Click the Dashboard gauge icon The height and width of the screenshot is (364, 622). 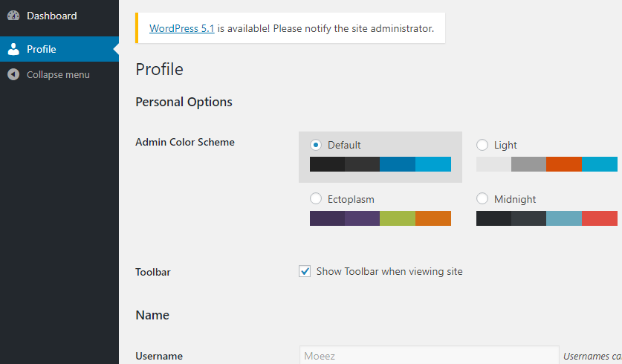[13, 16]
